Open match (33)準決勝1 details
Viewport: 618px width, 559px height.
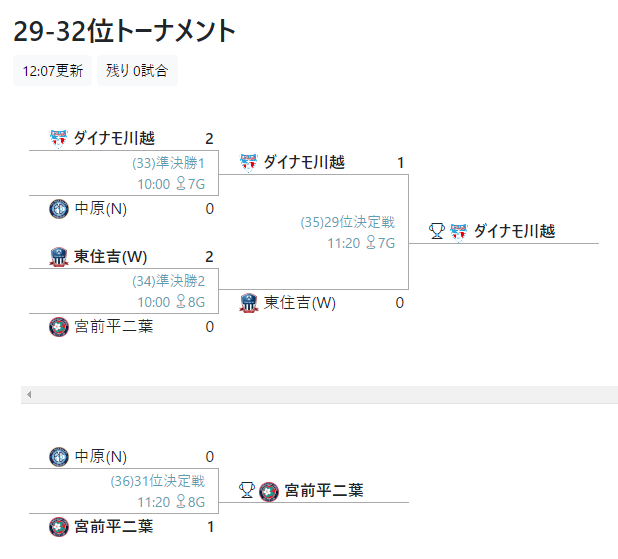(x=168, y=163)
